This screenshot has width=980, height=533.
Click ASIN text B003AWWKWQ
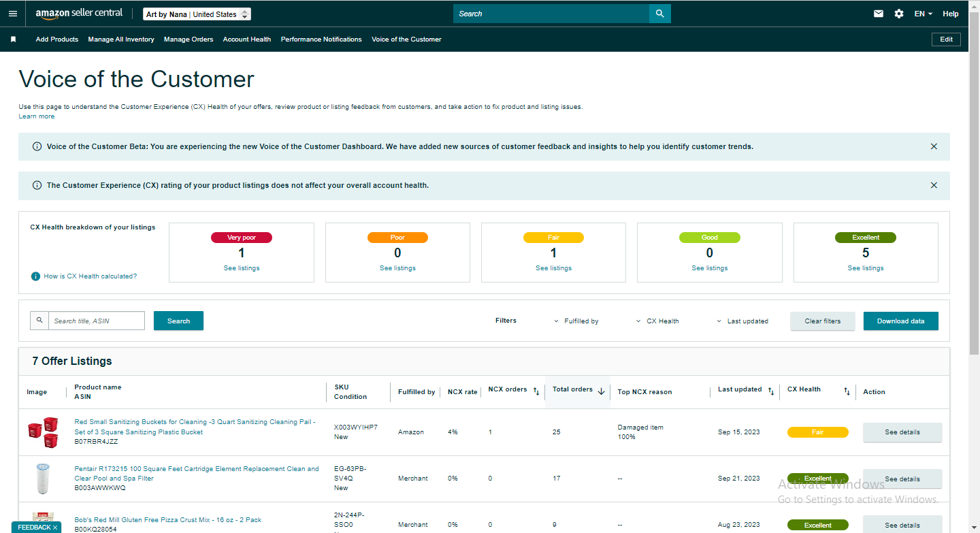pyautogui.click(x=100, y=488)
